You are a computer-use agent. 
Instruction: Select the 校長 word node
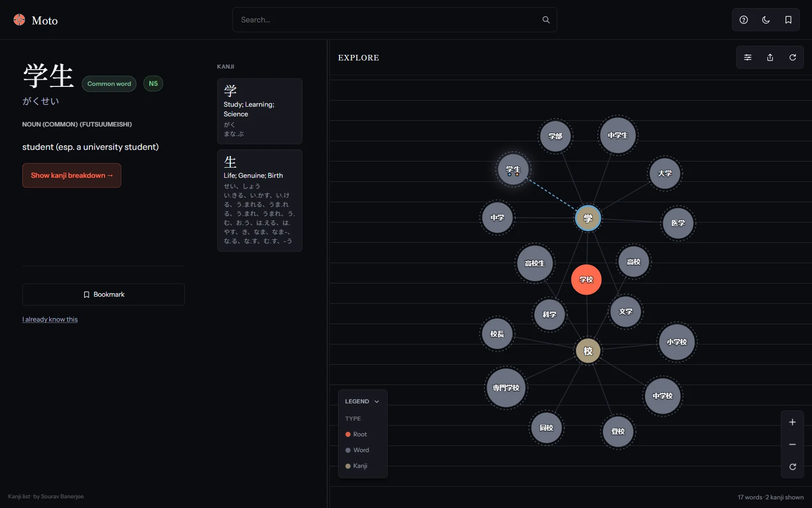[x=497, y=334]
